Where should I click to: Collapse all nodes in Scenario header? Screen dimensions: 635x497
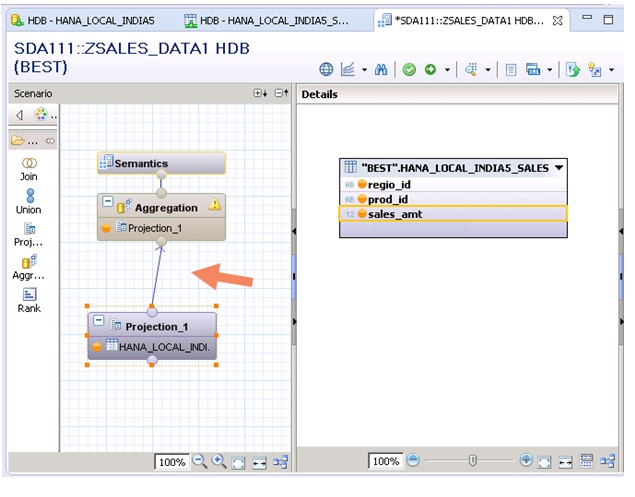click(281, 94)
